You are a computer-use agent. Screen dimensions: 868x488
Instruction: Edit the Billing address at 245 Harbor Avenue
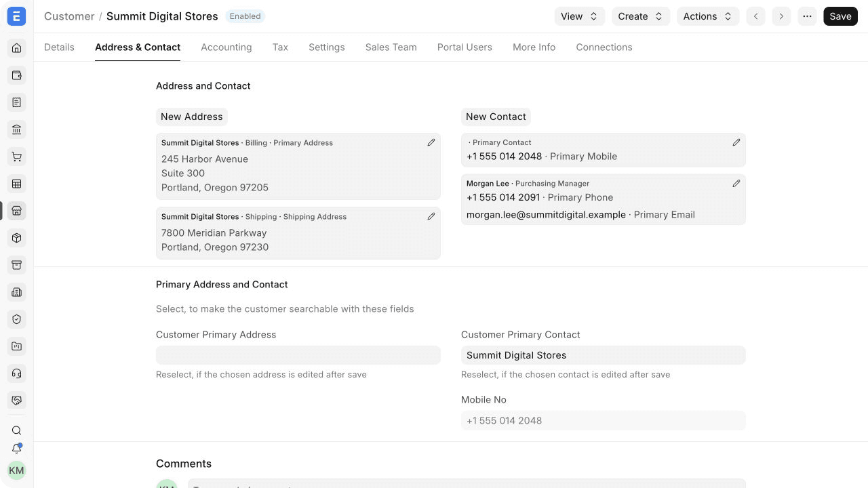coord(431,142)
